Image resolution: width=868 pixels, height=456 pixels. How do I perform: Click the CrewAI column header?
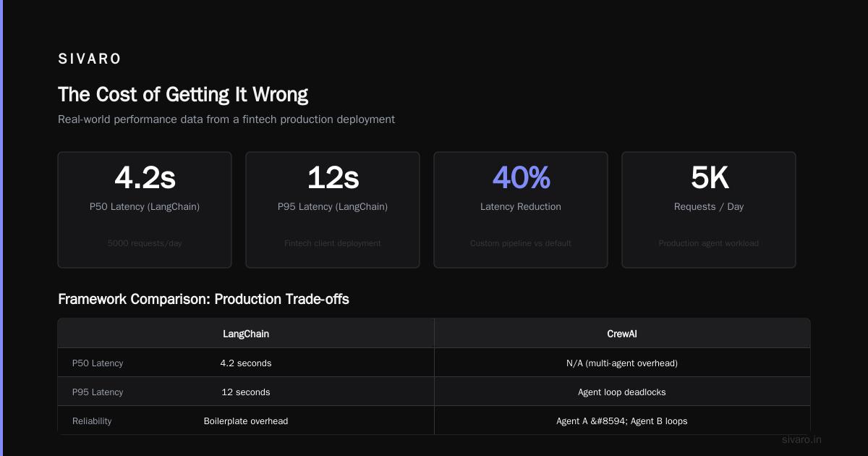(x=622, y=334)
